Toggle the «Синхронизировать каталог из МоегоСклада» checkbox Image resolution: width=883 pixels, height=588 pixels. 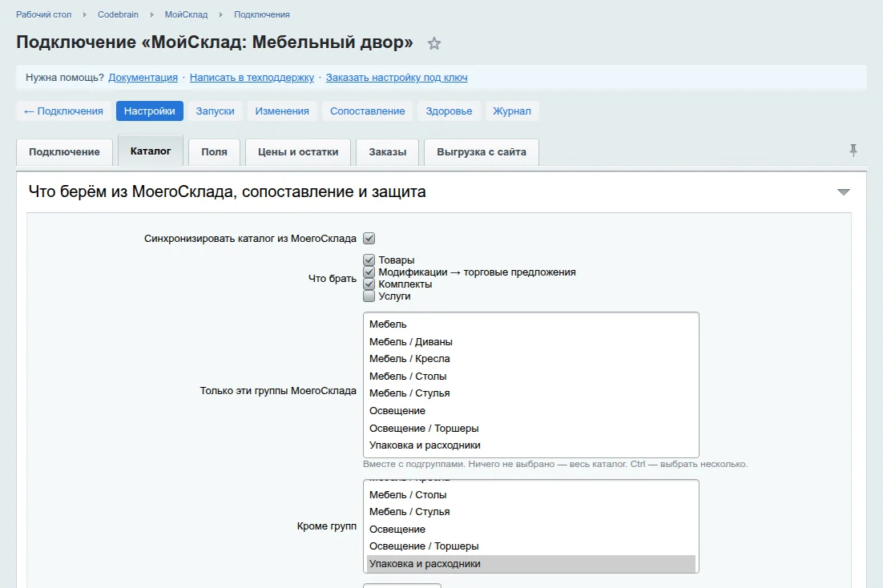[x=369, y=238]
